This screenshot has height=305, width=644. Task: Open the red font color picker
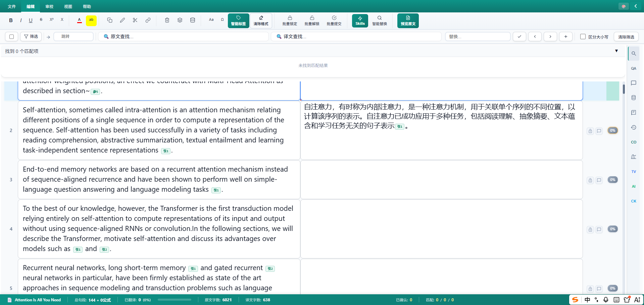pos(79,20)
